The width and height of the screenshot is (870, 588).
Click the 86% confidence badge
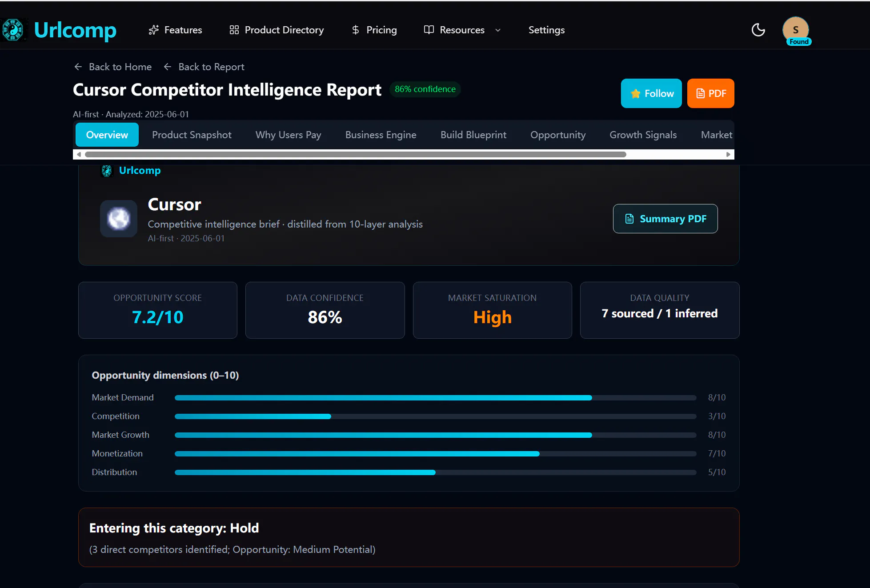(425, 89)
